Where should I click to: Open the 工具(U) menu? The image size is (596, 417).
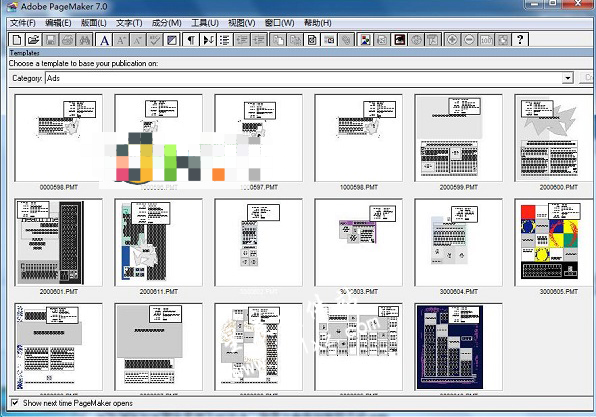point(205,23)
